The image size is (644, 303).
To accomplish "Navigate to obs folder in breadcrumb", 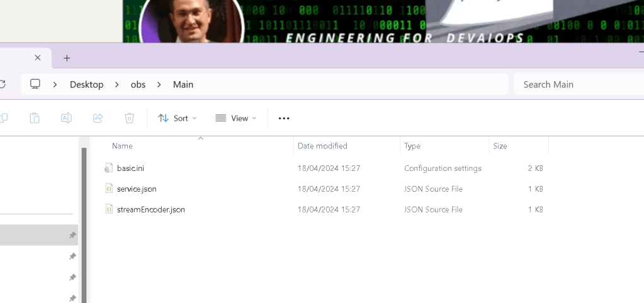I will 138,84.
